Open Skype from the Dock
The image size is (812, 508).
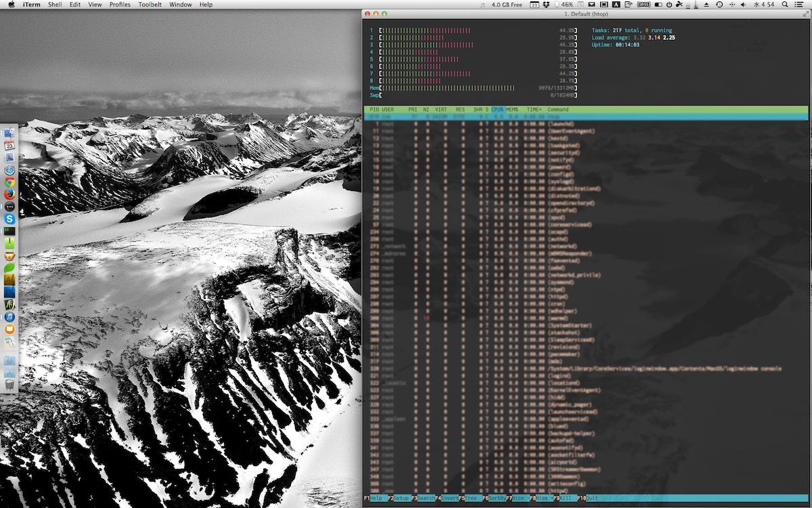pos(9,219)
